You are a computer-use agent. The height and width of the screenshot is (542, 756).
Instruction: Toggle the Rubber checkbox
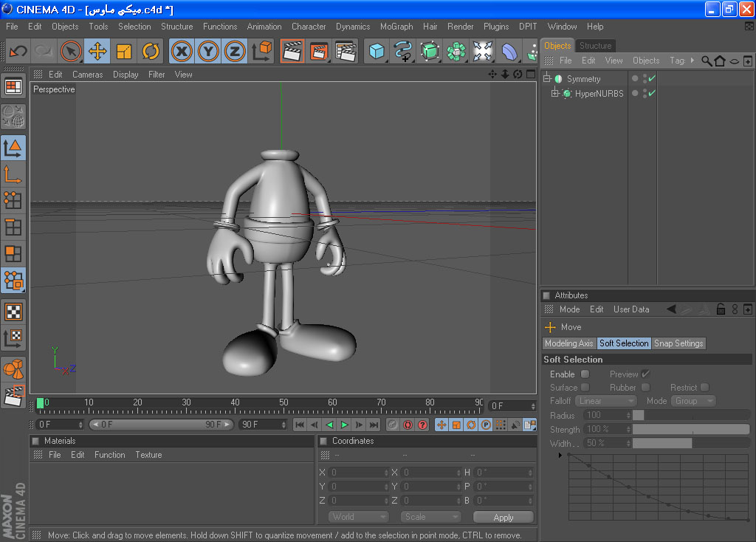tap(646, 387)
